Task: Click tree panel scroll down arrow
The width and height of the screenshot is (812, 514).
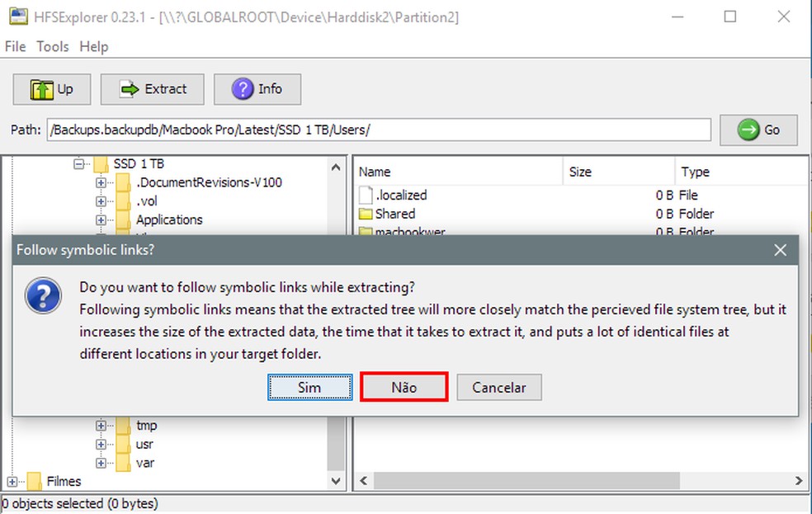Action: [x=336, y=481]
